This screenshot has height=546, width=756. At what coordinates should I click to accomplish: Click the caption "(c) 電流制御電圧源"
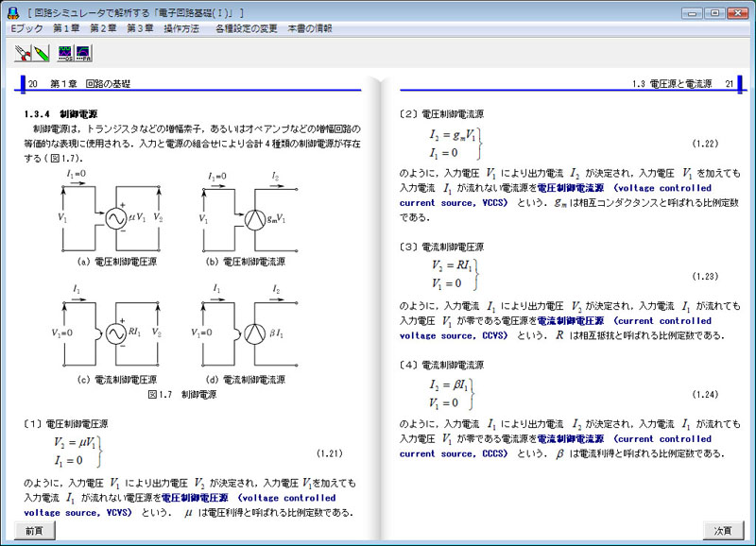116,380
